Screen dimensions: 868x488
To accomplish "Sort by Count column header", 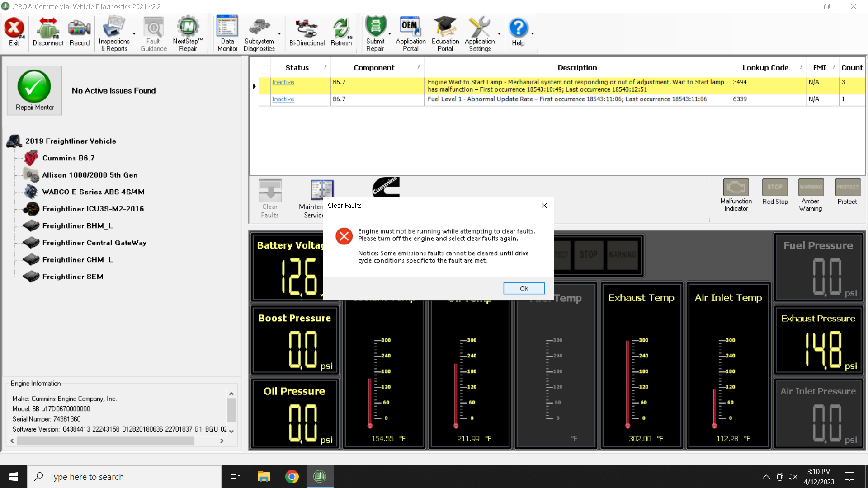I will click(852, 67).
